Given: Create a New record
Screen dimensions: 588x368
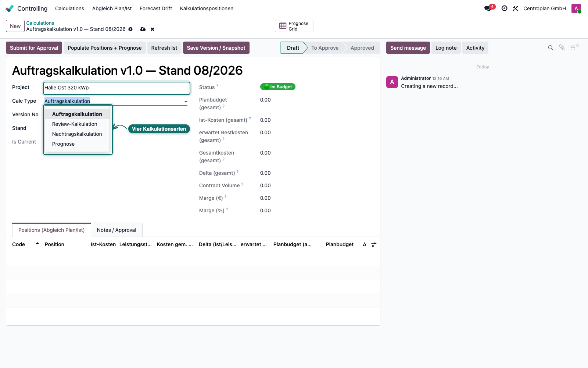Looking at the screenshot, I should pyautogui.click(x=15, y=26).
